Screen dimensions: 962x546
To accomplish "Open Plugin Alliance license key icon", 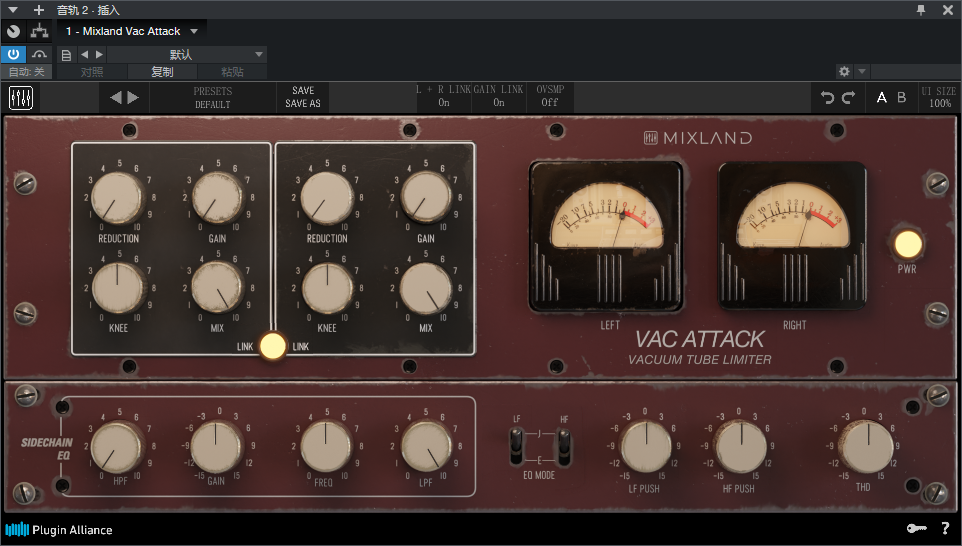I will [x=917, y=528].
